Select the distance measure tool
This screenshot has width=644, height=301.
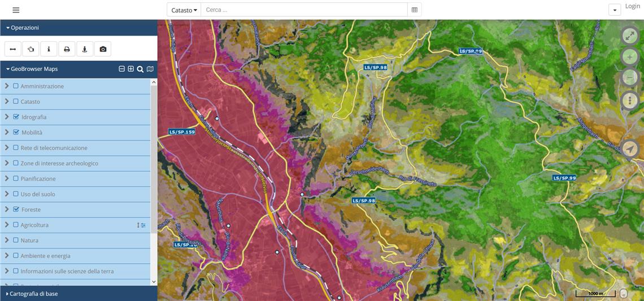[12, 49]
